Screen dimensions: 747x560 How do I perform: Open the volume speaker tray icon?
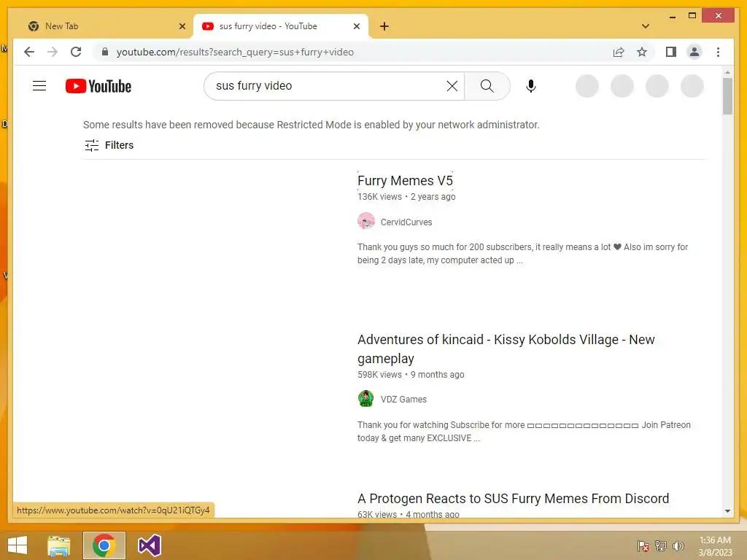pyautogui.click(x=678, y=545)
